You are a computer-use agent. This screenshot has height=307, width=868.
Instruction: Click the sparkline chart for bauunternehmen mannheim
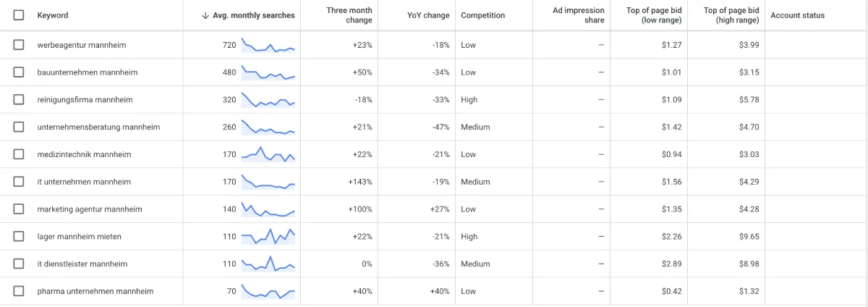coord(268,72)
